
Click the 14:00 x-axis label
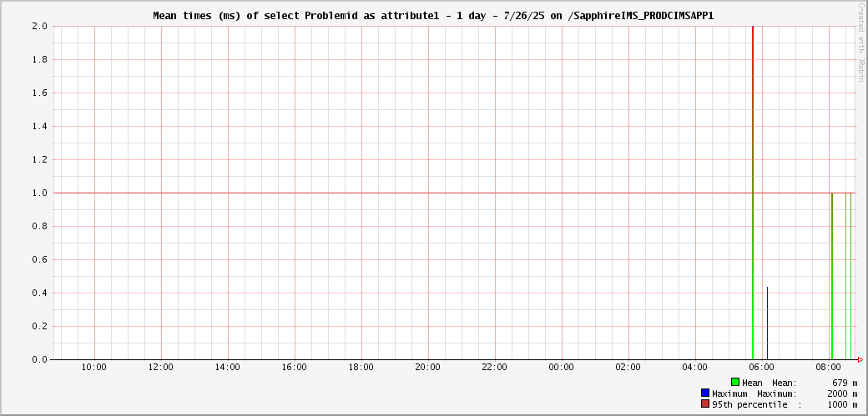[228, 368]
